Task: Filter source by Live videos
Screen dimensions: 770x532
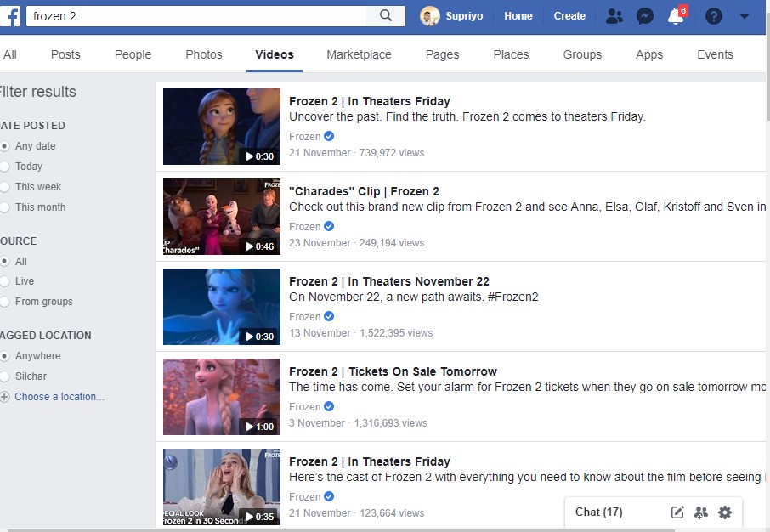Action: [4, 281]
